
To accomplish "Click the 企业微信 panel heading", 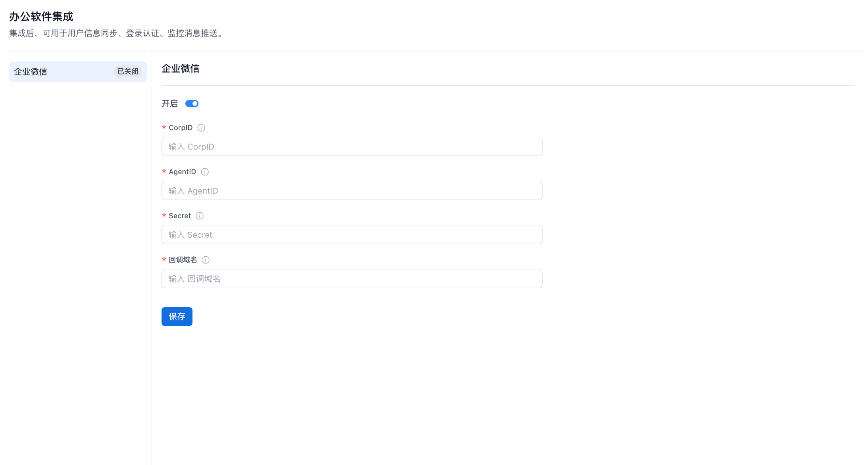I will (x=181, y=69).
